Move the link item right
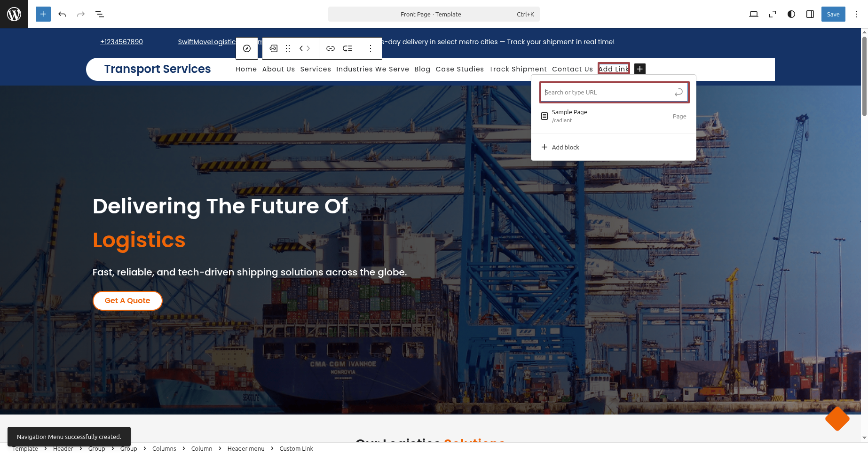This screenshot has height=454, width=868. click(308, 48)
